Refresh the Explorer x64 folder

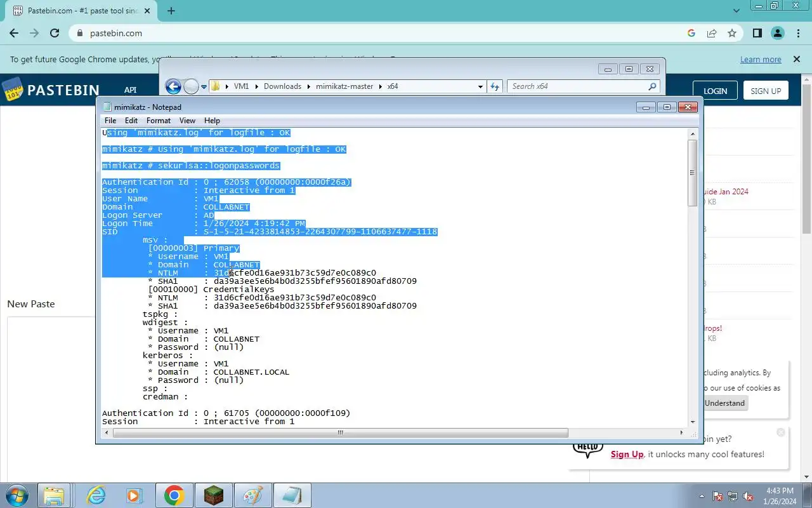coord(495,86)
